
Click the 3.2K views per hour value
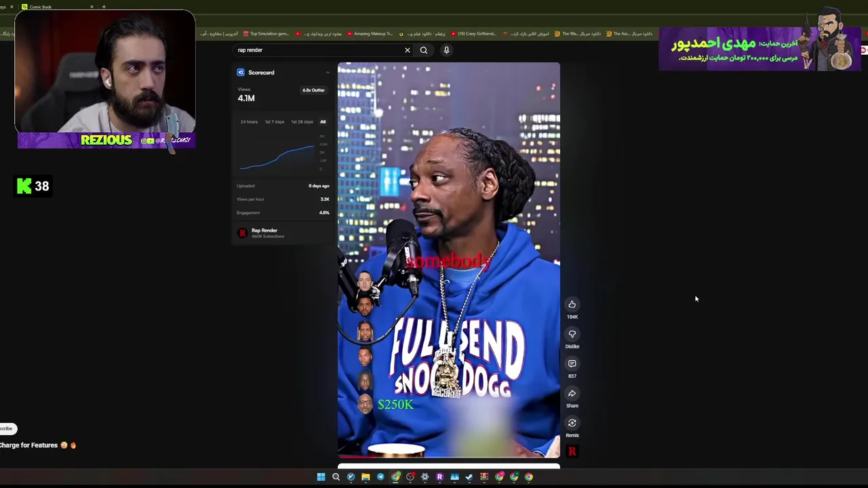coord(325,199)
